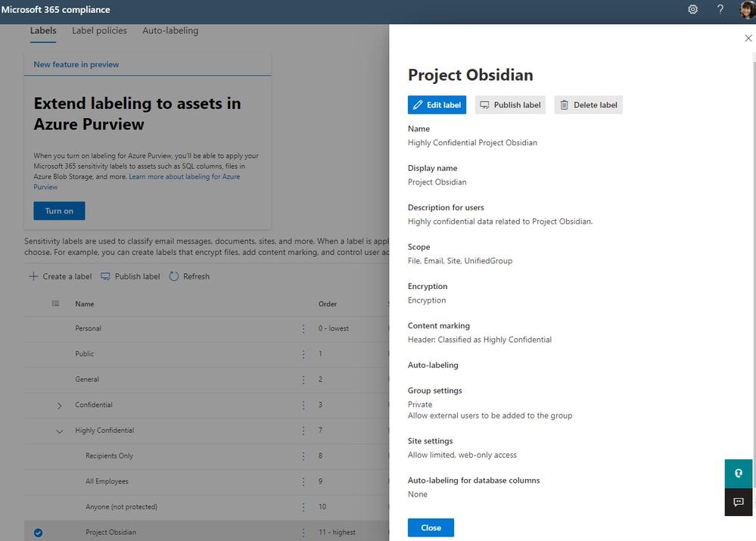Click the blue Close button
756x541 pixels.
(x=431, y=527)
